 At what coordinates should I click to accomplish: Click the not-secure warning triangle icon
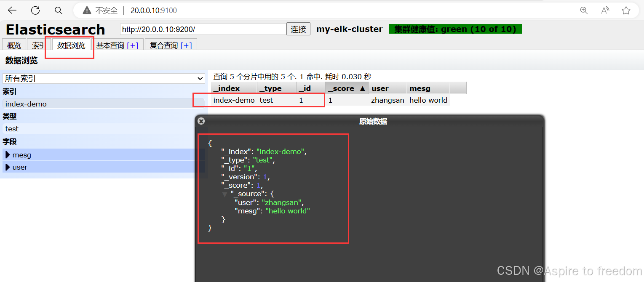(x=87, y=11)
